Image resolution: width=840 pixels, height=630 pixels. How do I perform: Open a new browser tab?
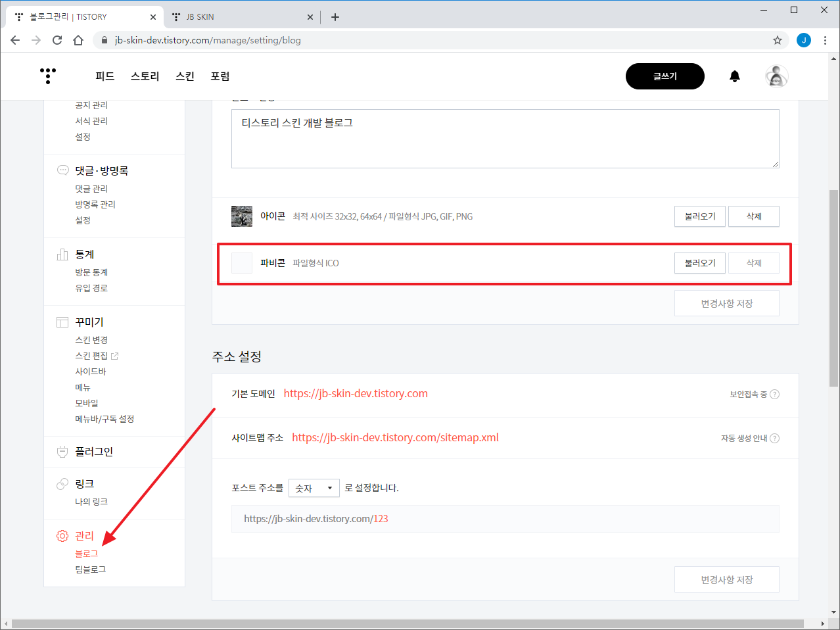(x=335, y=17)
